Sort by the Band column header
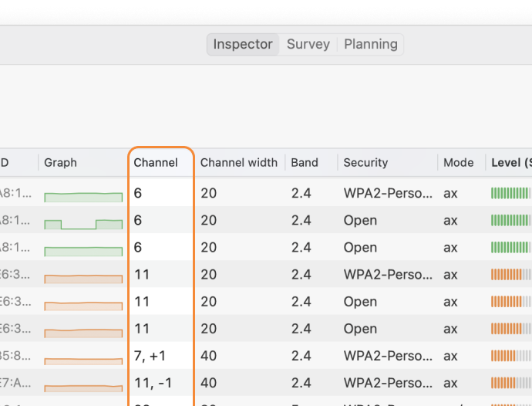The height and width of the screenshot is (406, 532). click(x=305, y=162)
